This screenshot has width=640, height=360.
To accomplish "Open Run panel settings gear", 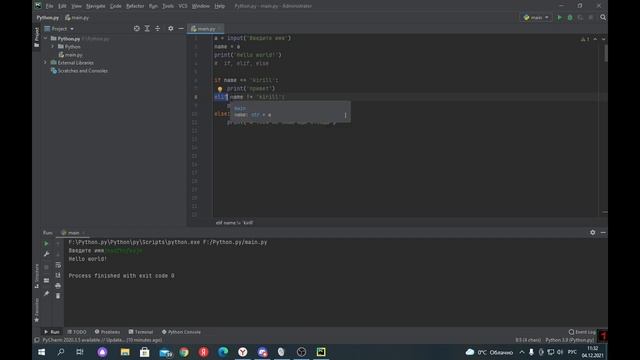I will [x=593, y=232].
